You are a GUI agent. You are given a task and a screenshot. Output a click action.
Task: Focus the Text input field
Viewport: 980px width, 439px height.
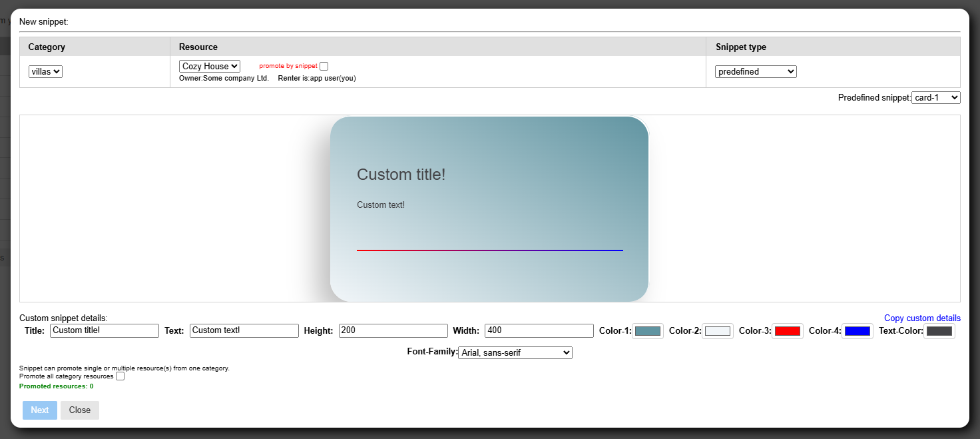pyautogui.click(x=244, y=331)
